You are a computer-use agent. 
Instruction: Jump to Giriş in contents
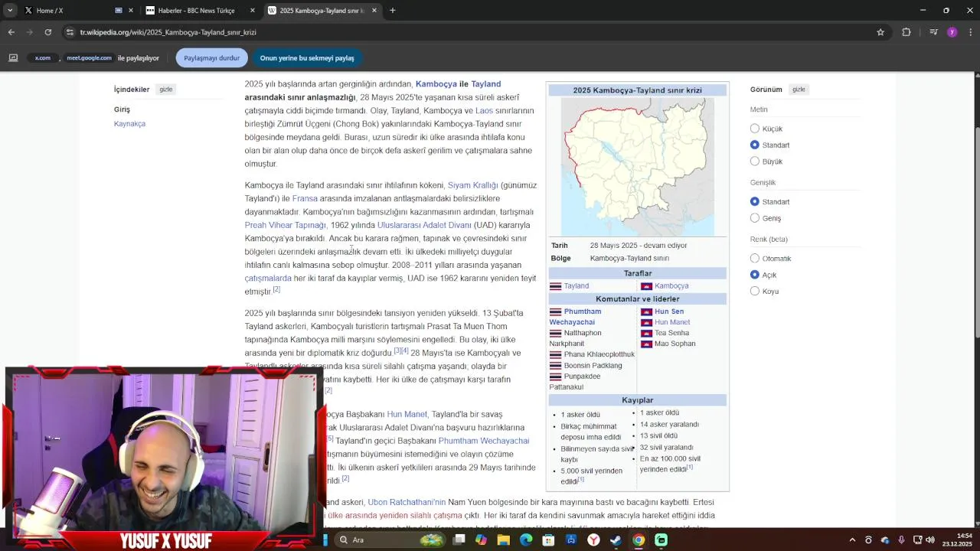tap(122, 109)
